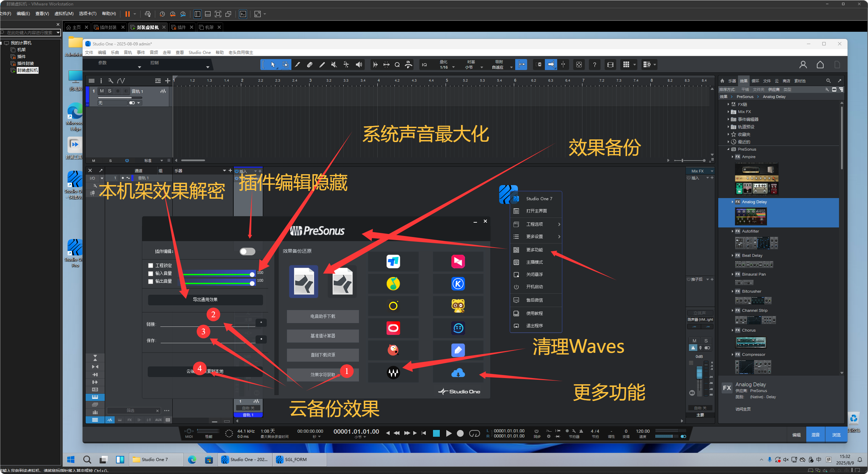This screenshot has width=868, height=474.
Task: Toggle mixer channel M mute button
Action: coord(694,341)
